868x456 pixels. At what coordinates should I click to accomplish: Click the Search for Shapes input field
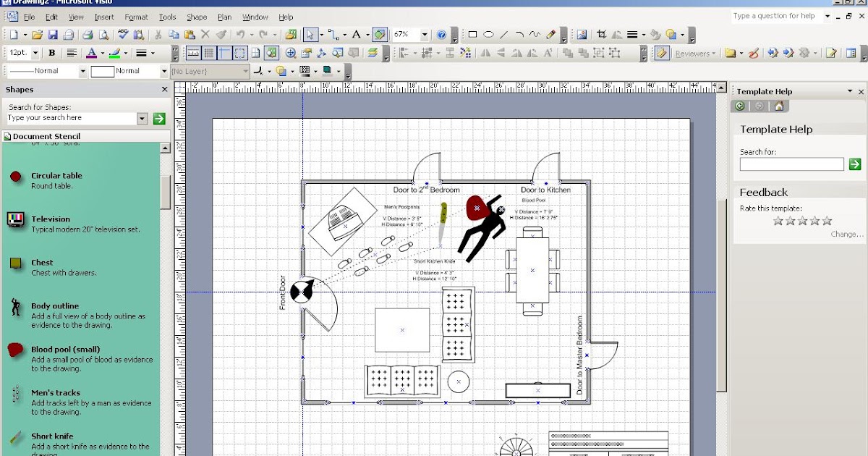[70, 118]
